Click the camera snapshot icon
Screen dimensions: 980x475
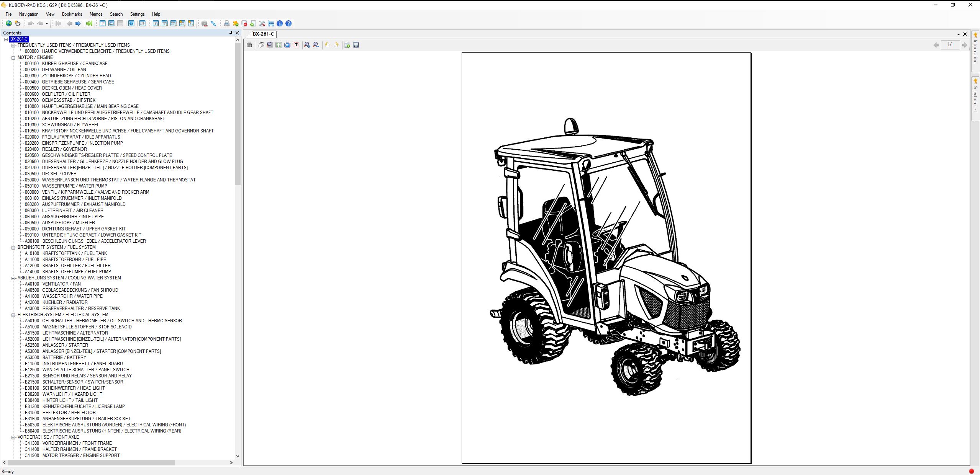tap(287, 45)
